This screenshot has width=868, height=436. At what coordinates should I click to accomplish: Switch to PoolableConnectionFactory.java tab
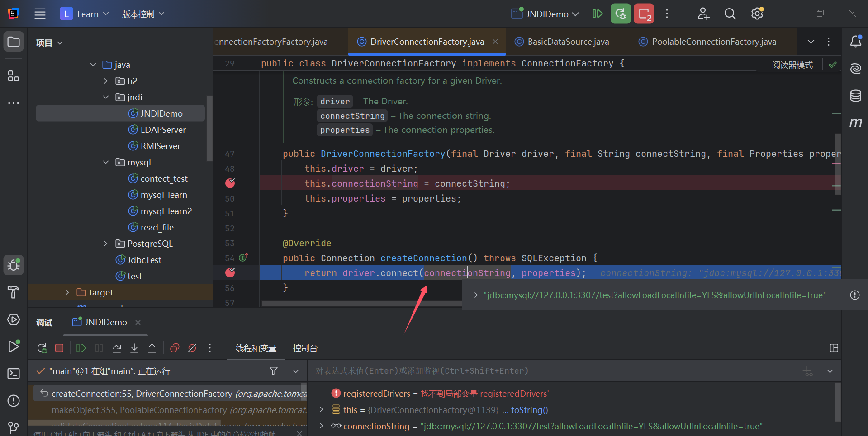click(707, 42)
